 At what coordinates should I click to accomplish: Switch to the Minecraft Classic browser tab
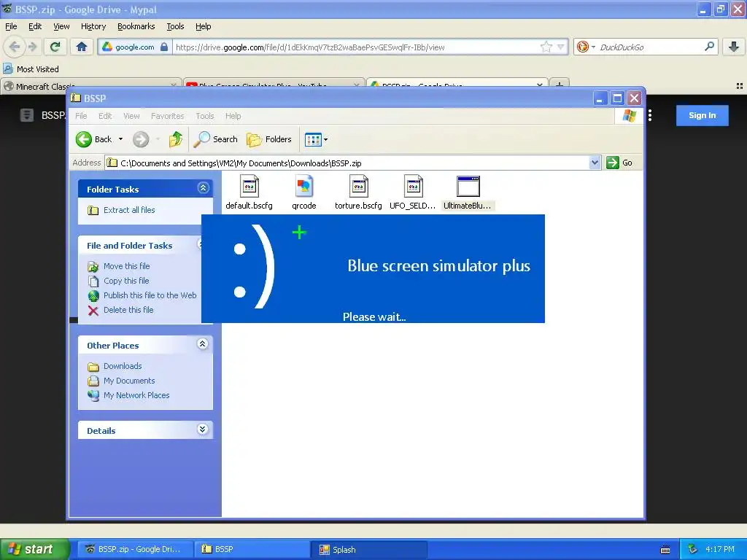coord(90,86)
